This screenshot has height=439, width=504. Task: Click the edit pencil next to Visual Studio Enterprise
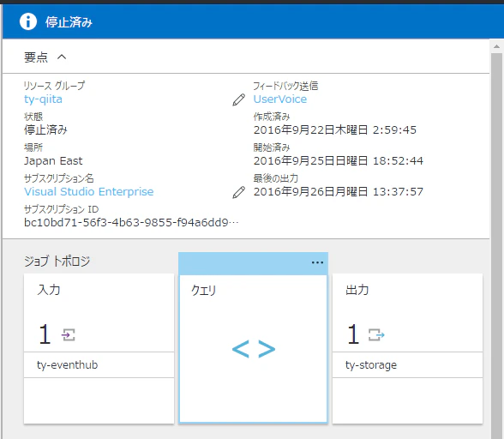[239, 192]
